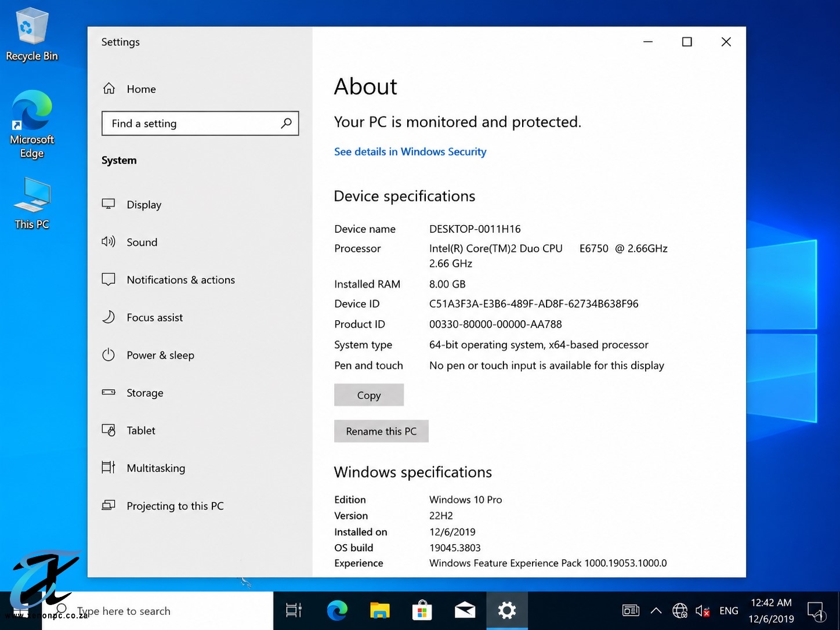The width and height of the screenshot is (840, 630).
Task: Click the Notifications & actions icon
Action: [x=108, y=280]
